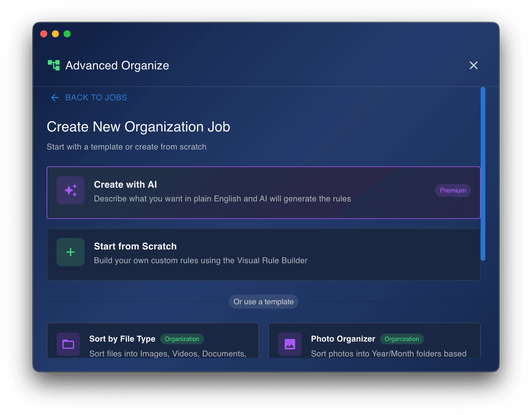Click the green zoom traffic light button
Screen dimensions: 532x415
67,34
